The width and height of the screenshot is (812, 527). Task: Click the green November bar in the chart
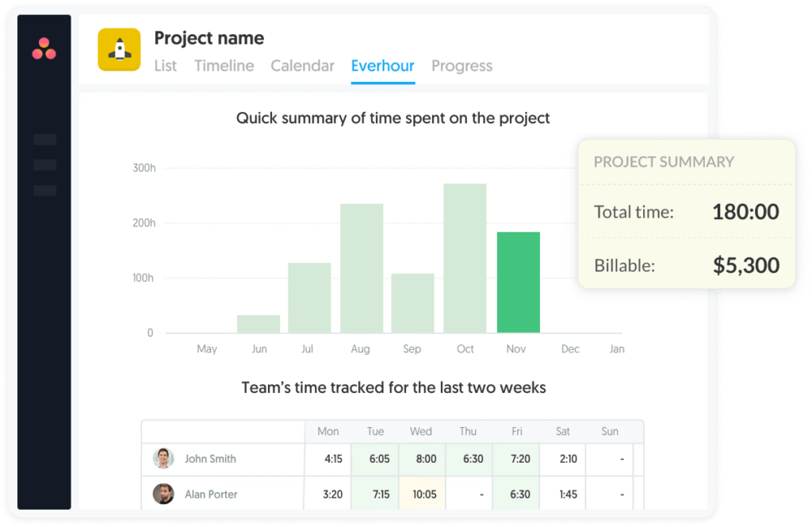click(517, 280)
